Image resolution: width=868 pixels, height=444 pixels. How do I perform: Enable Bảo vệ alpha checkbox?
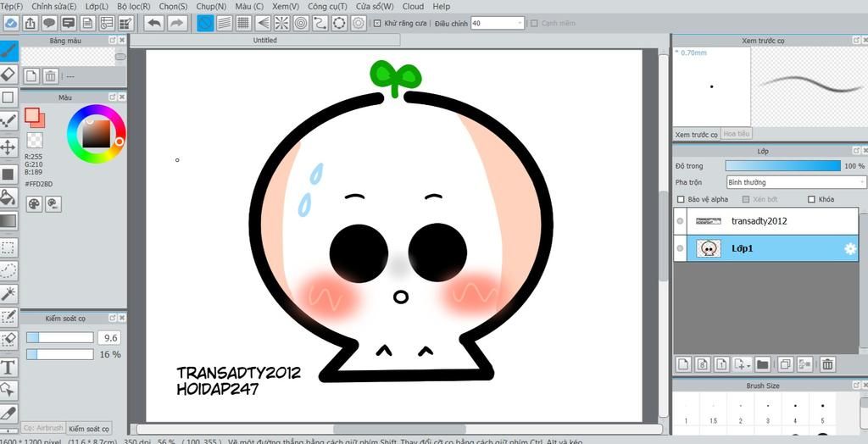click(681, 199)
